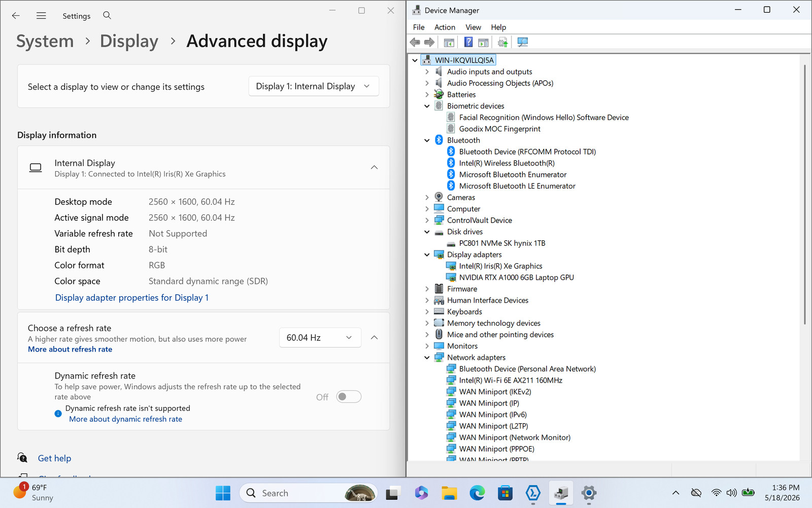Click the Back arrow in Device Manager toolbar
The image size is (812, 508).
415,42
